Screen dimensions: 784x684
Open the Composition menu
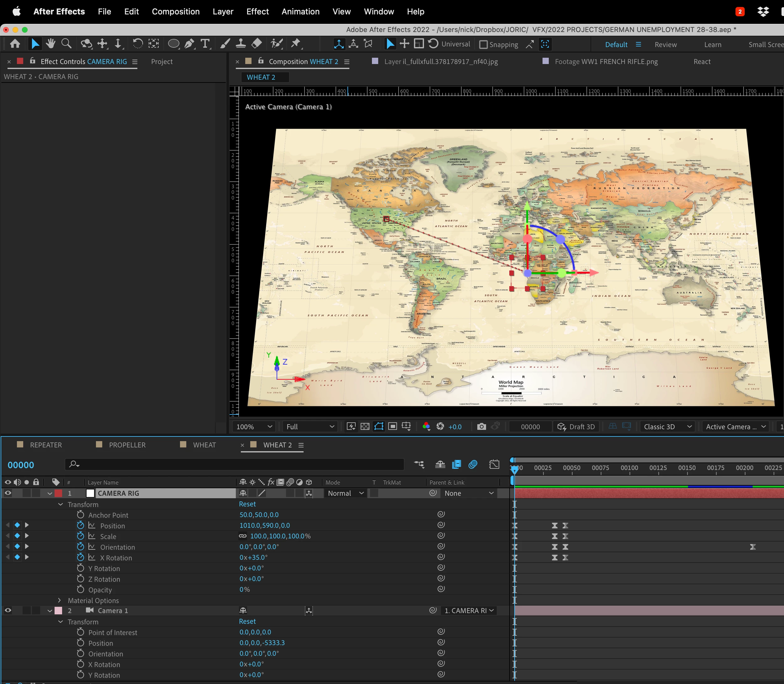tap(176, 11)
